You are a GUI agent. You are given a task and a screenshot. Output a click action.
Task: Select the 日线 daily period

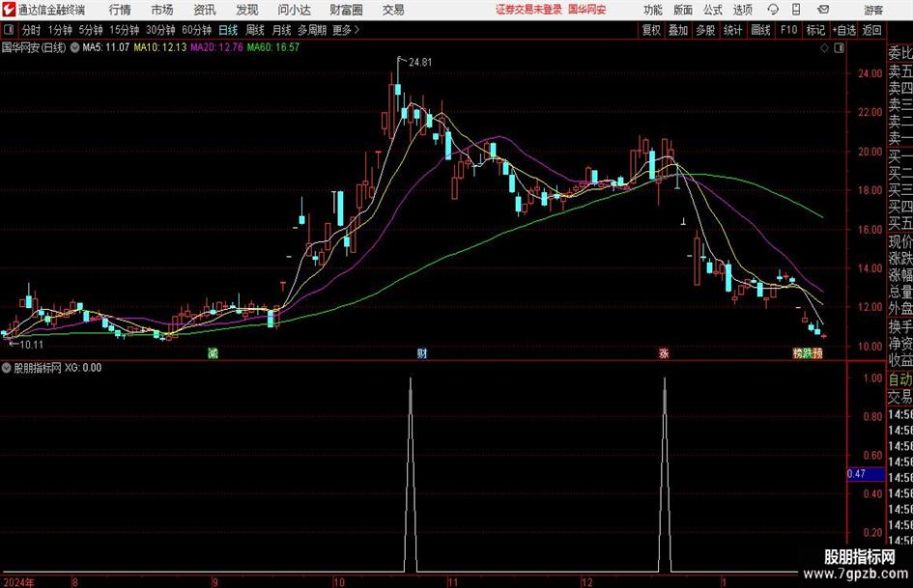(x=228, y=30)
